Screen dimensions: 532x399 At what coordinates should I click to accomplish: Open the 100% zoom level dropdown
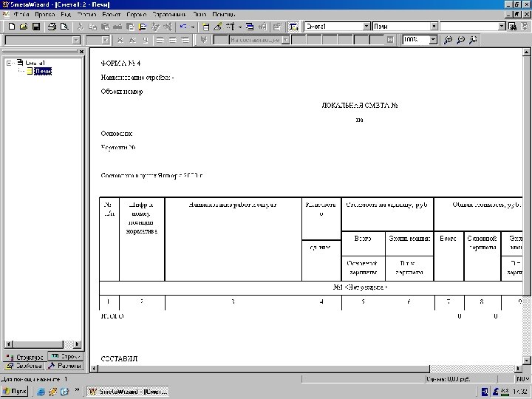(433, 40)
